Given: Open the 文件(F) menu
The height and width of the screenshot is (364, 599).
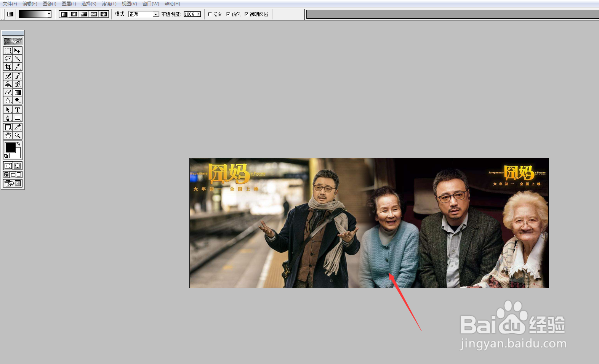Looking at the screenshot, I should tap(10, 4).
